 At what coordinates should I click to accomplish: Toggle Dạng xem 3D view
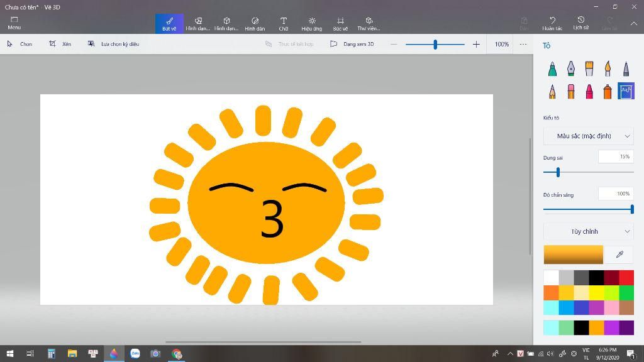click(x=352, y=44)
